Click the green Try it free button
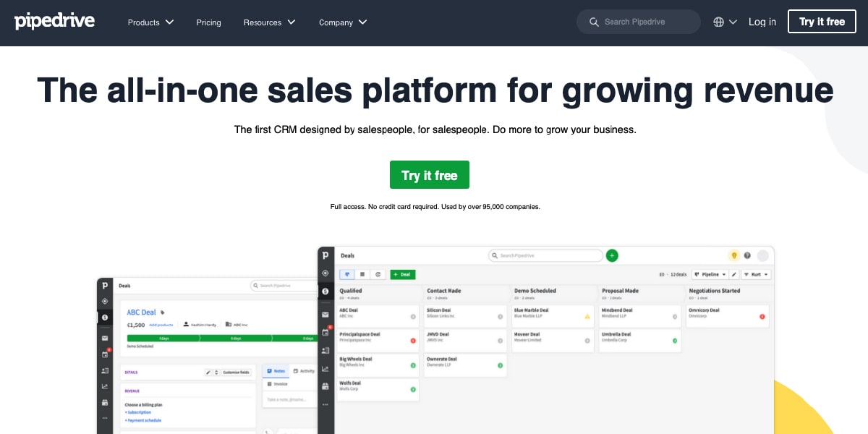 (430, 175)
